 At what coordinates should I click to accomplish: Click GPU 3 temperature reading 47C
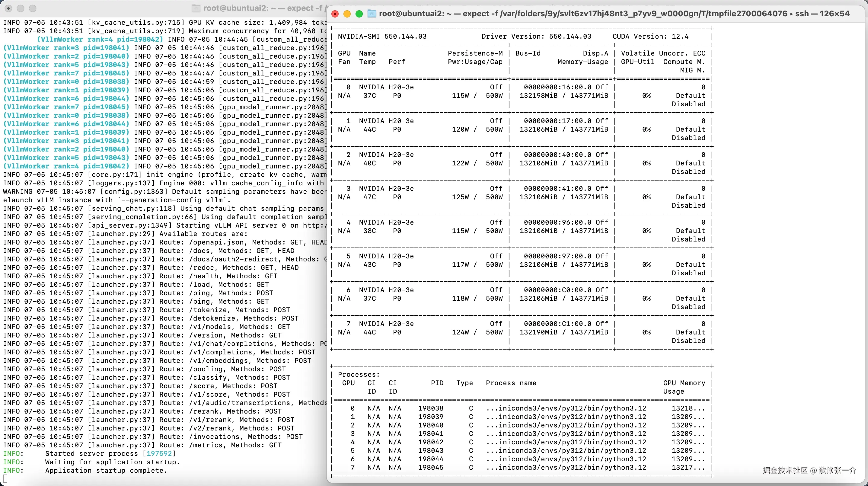coord(369,197)
